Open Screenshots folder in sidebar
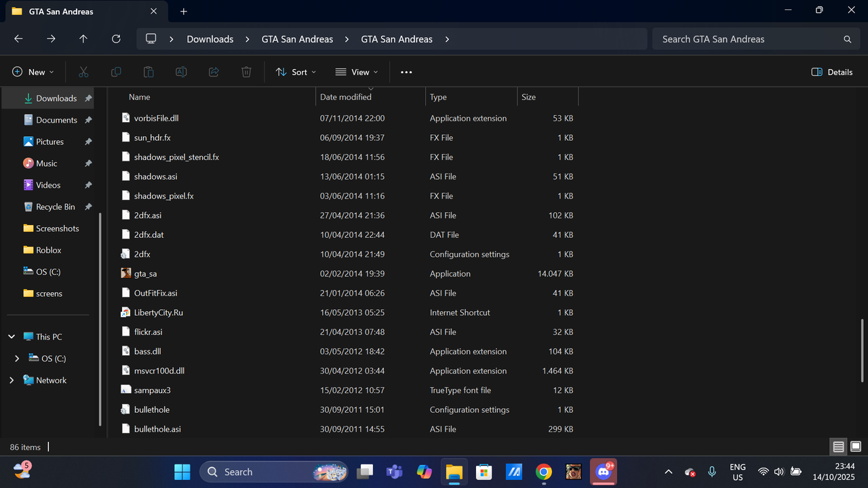Screen dimensions: 868x488 (57, 228)
